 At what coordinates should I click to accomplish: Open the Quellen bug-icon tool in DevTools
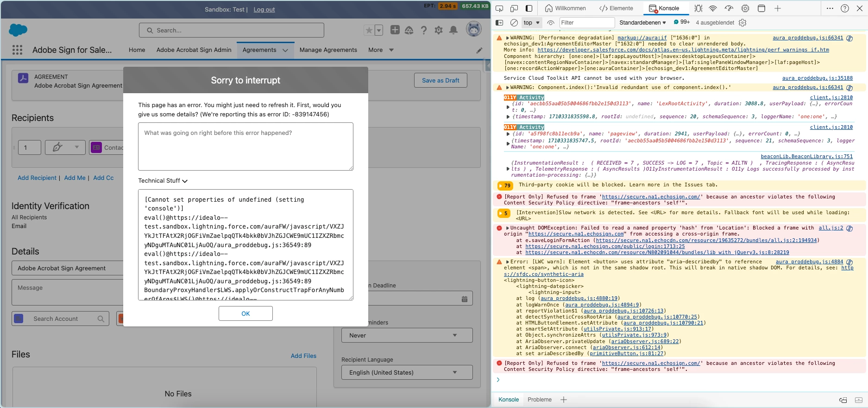click(698, 8)
